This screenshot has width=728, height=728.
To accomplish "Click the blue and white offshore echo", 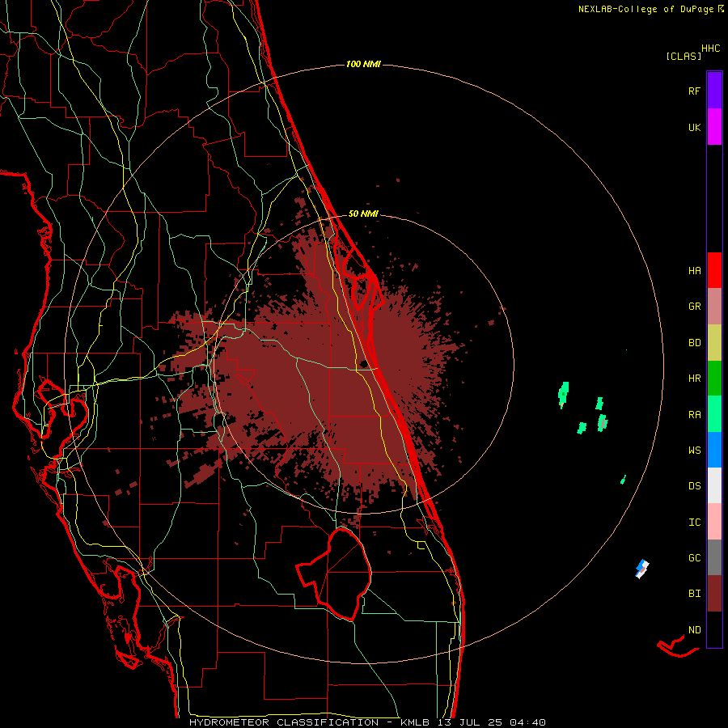I will coord(642,569).
